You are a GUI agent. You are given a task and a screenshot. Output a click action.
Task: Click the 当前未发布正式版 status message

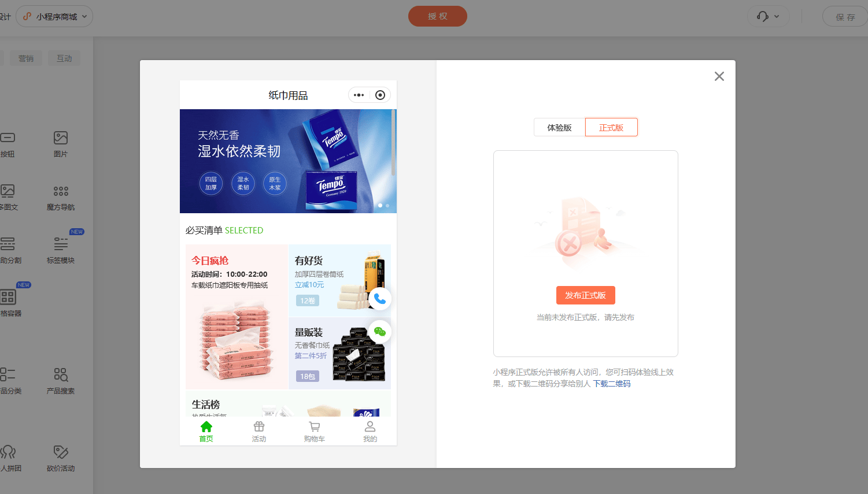(585, 317)
